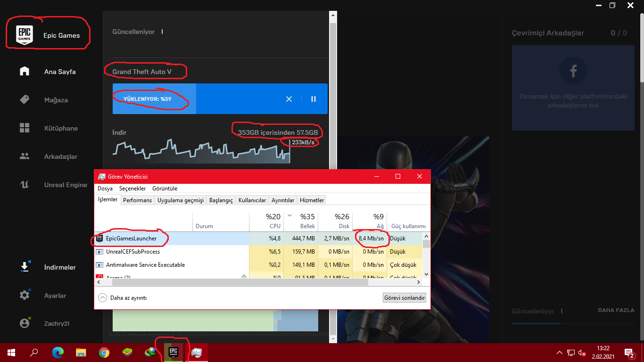Open the taskbar clock showing 13:22

(603, 353)
